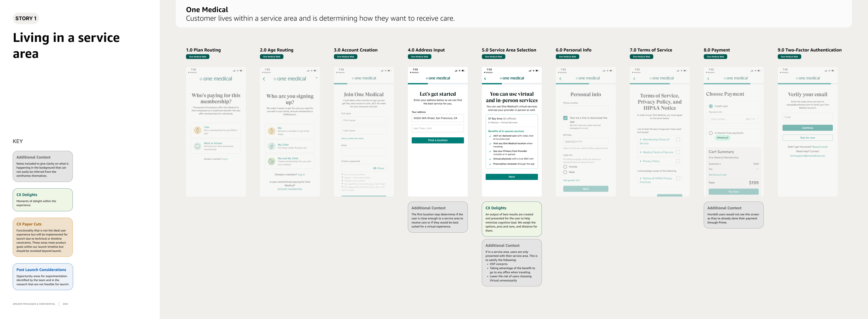Click the Resend email link
The width and height of the screenshot is (868, 319).
click(820, 147)
